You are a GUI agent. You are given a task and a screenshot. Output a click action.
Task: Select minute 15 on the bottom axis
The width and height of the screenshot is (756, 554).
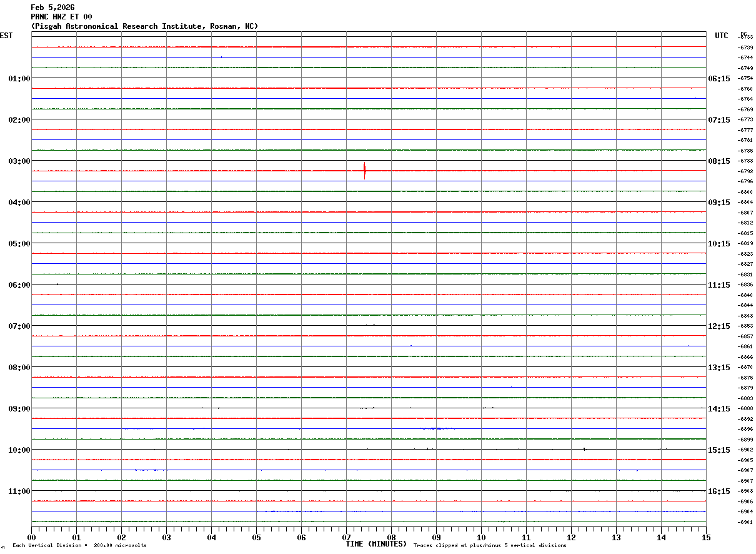point(705,537)
